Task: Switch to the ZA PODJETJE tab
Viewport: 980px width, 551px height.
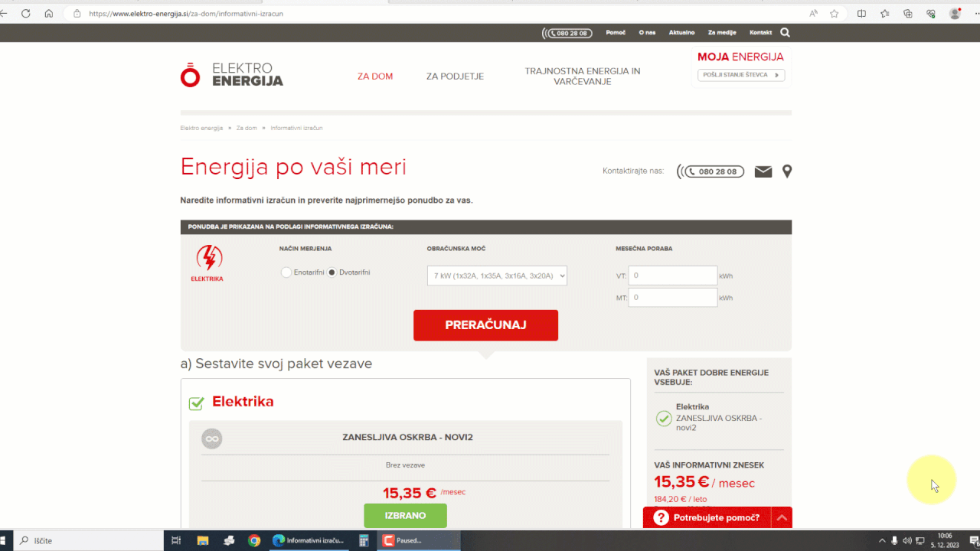Action: [x=455, y=76]
